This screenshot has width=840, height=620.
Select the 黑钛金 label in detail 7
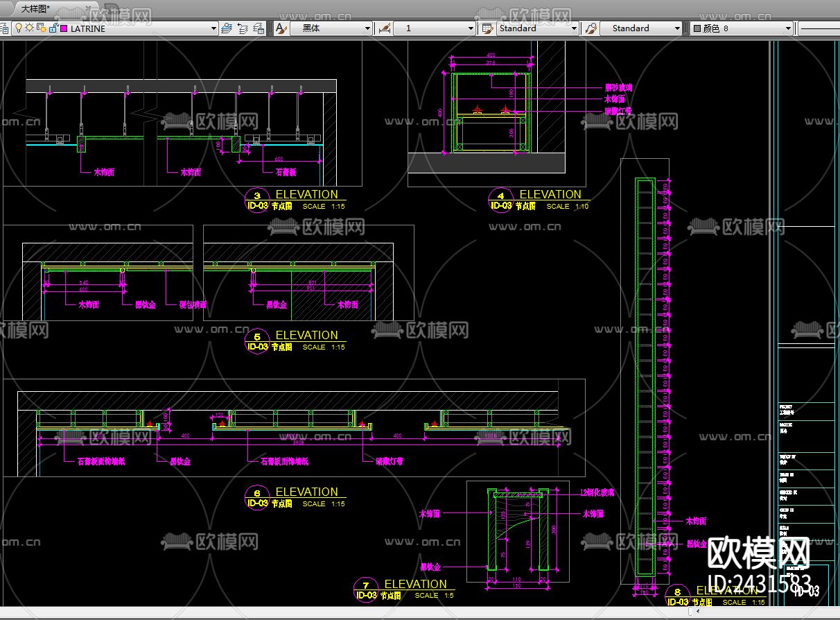coord(430,567)
